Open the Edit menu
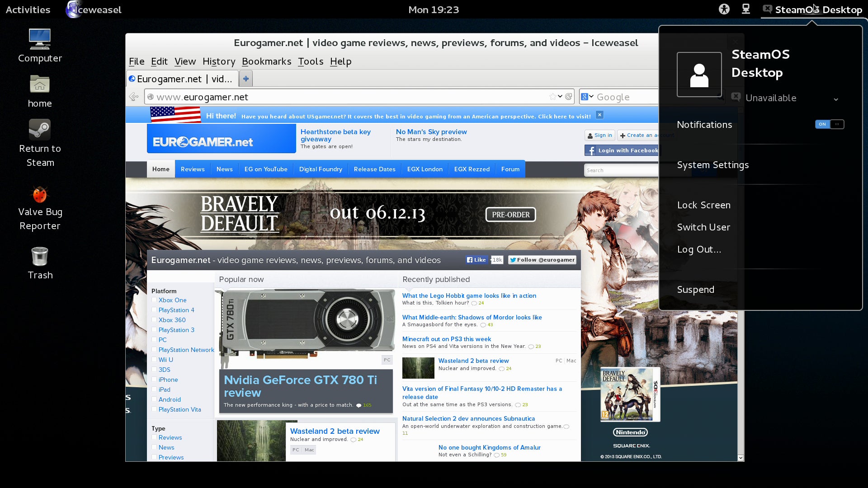 (x=159, y=61)
